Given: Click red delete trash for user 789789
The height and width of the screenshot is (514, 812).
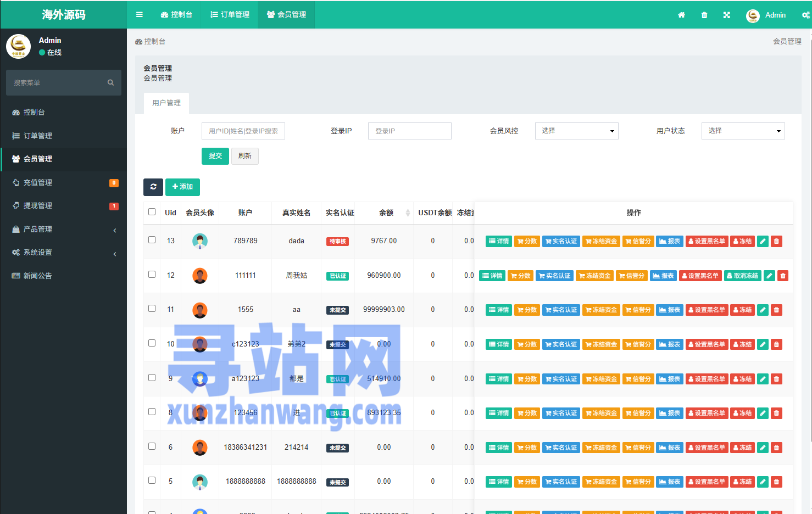Looking at the screenshot, I should coord(776,241).
